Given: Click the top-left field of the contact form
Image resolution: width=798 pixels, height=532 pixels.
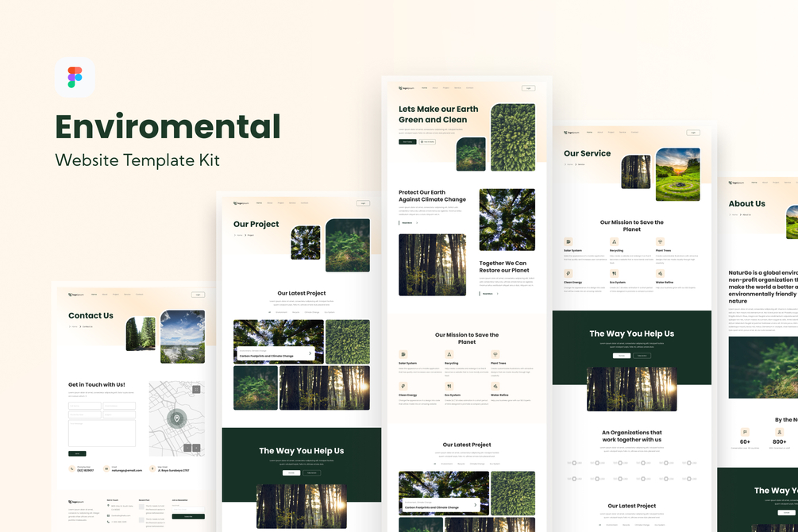Looking at the screenshot, I should [x=84, y=406].
